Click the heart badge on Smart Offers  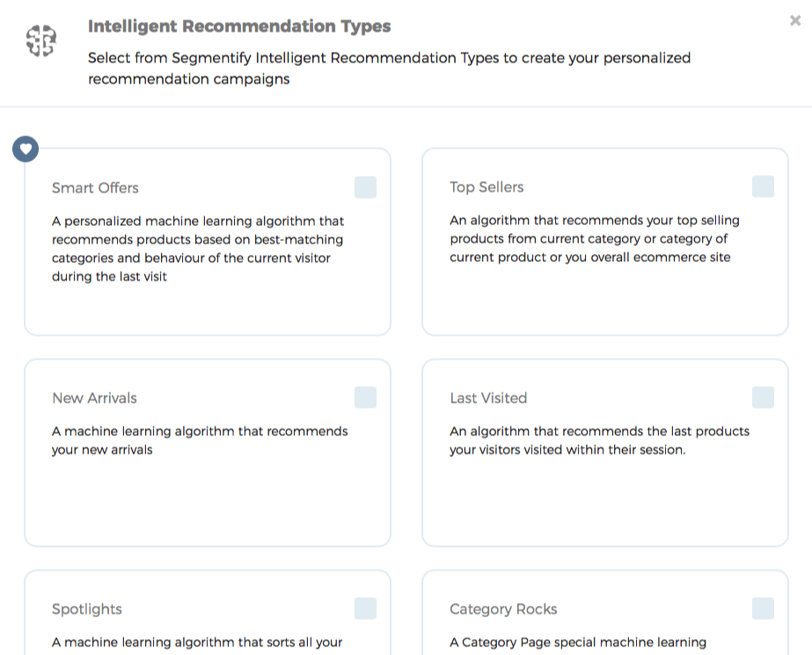[26, 149]
